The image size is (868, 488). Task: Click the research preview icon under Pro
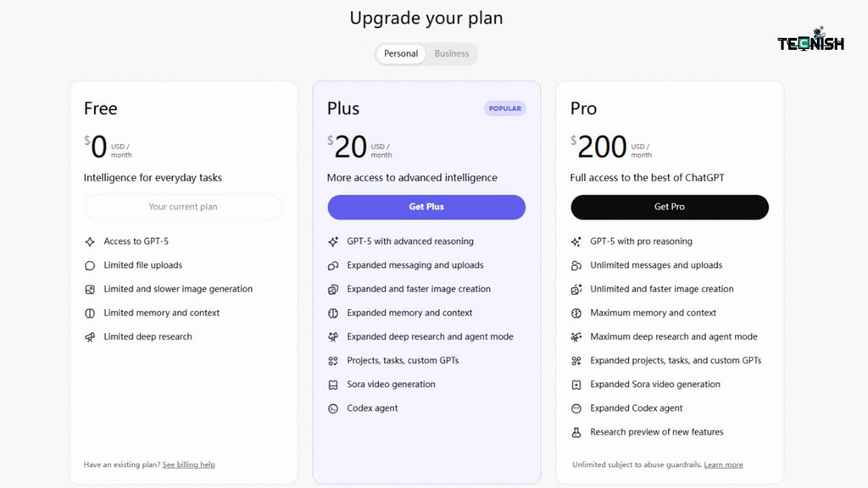[577, 432]
